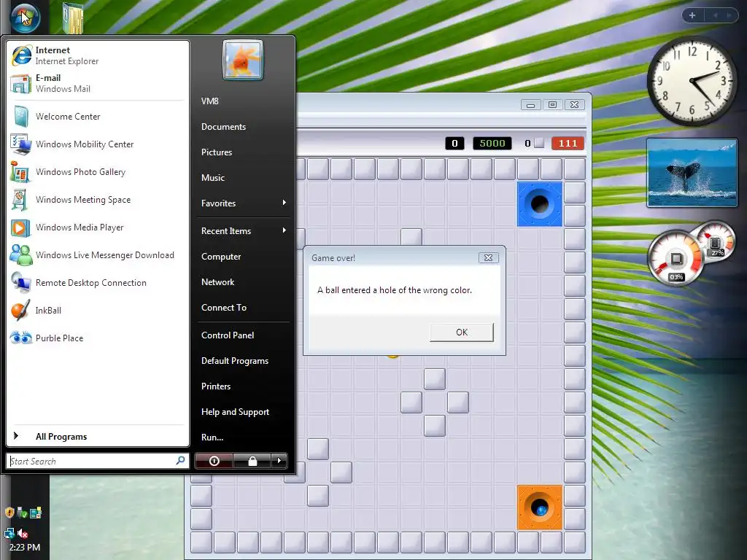Image resolution: width=747 pixels, height=560 pixels.
Task: Open the Remote Desktop Connection icon
Action: point(21,283)
